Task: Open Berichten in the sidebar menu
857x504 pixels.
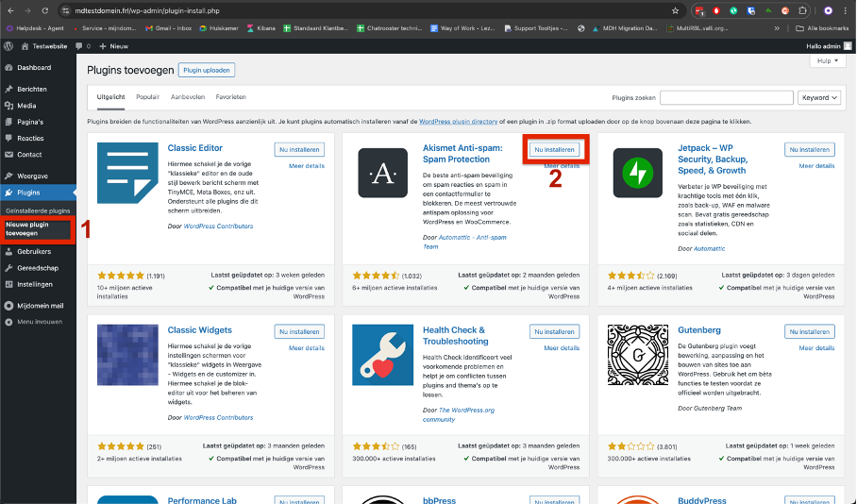Action: (31, 89)
